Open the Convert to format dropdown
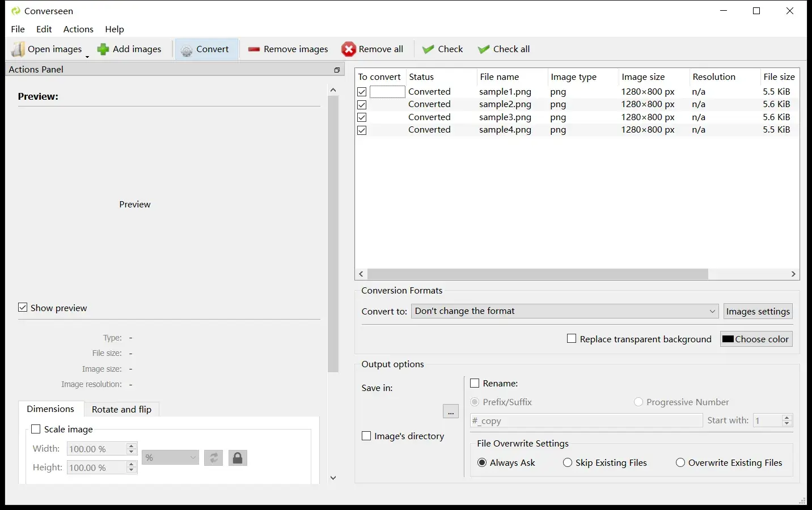This screenshot has height=510, width=812. pyautogui.click(x=565, y=311)
